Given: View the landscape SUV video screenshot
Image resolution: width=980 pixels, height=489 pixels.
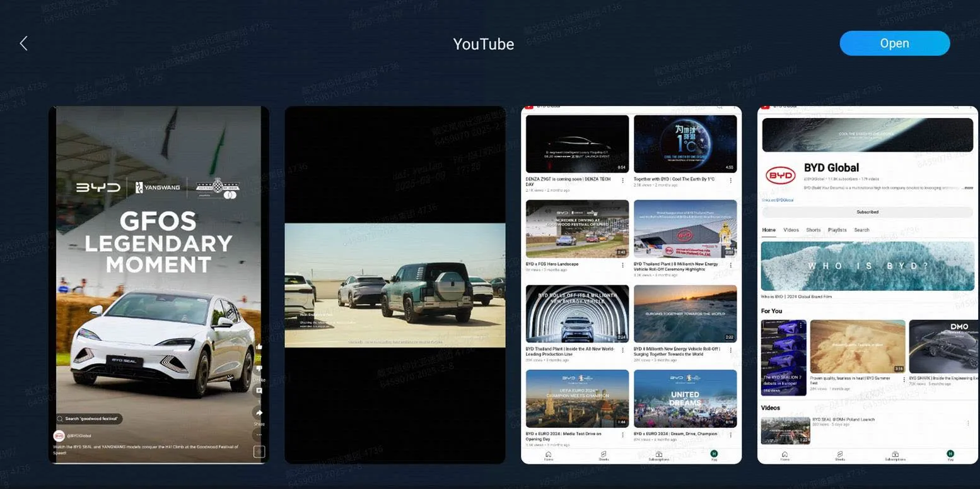Looking at the screenshot, I should [395, 285].
